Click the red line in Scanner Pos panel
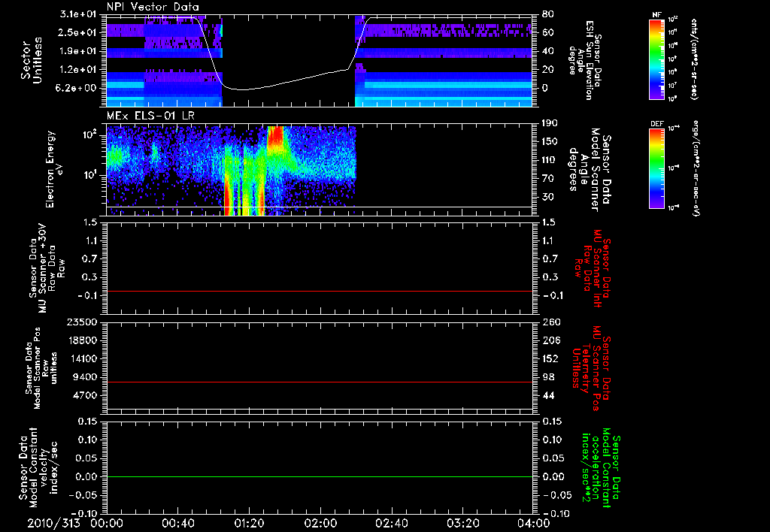 320,382
